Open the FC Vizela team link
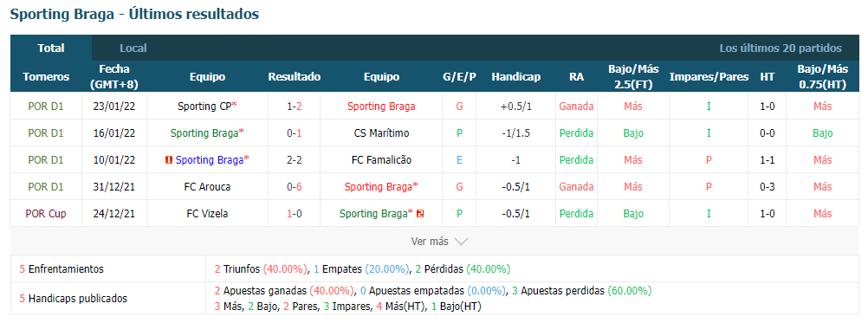This screenshot has width=868, height=323. (x=207, y=214)
